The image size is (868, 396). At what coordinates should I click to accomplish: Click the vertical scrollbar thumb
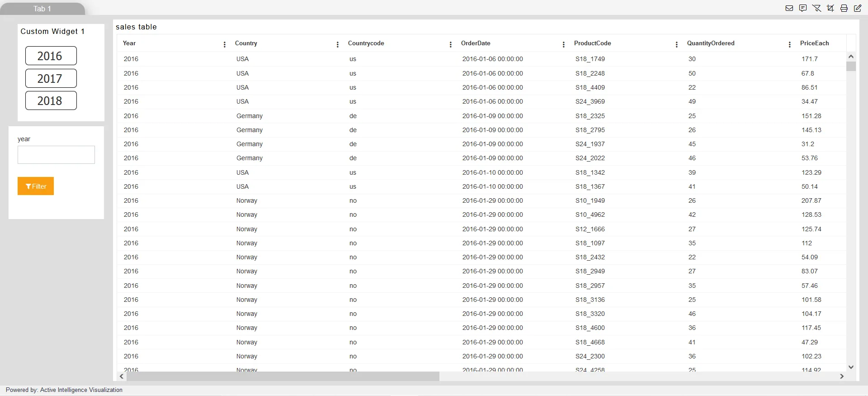(851, 66)
